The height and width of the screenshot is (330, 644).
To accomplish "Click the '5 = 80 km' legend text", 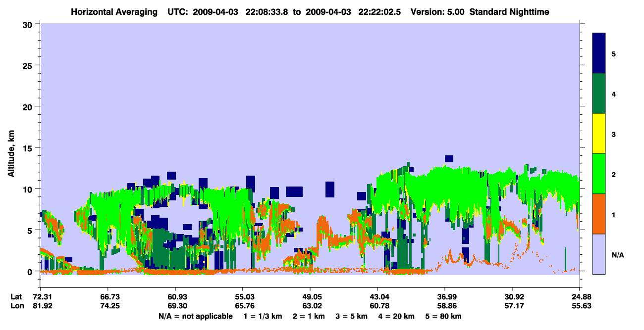I will (x=443, y=316).
